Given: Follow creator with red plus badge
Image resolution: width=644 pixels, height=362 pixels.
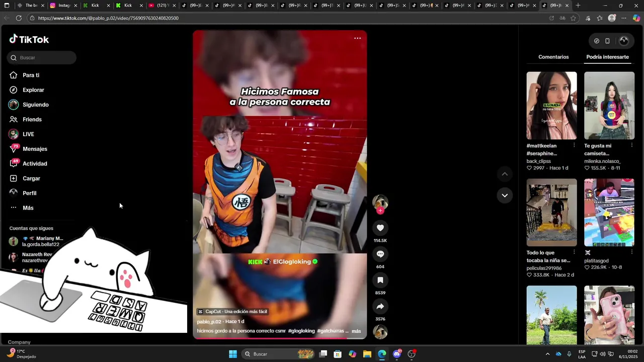Looking at the screenshot, I should 380,211.
